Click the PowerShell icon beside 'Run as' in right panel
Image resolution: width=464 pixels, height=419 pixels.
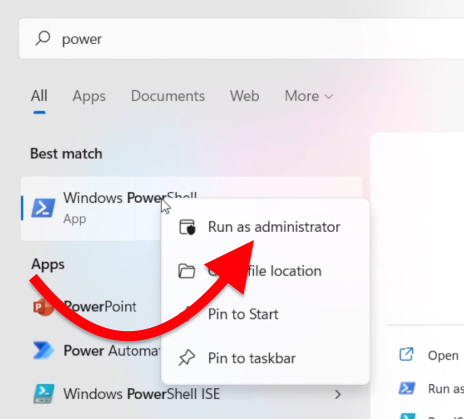[x=407, y=388]
